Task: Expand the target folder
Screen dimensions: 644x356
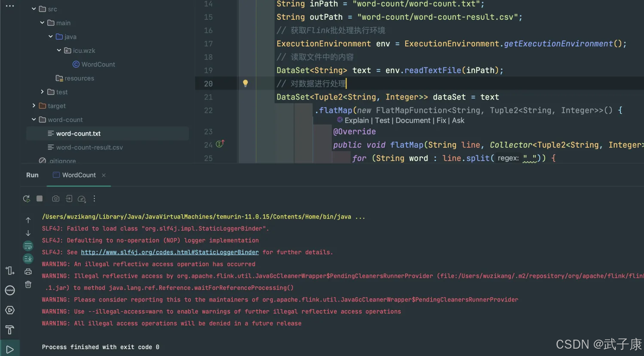Action: click(34, 105)
